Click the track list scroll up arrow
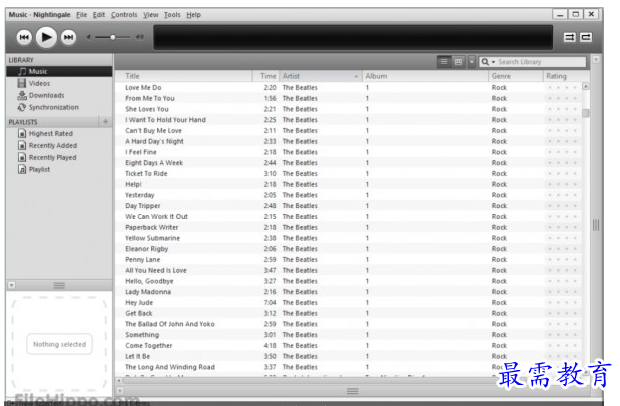This screenshot has width=620, height=406. pyautogui.click(x=586, y=86)
